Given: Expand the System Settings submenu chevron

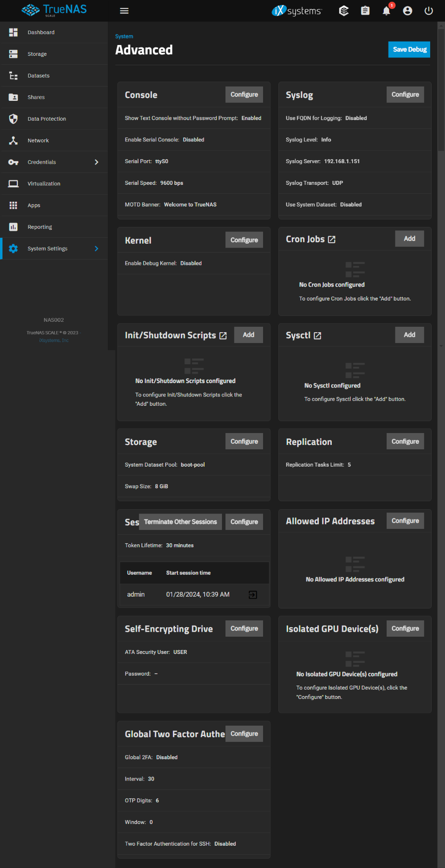Looking at the screenshot, I should coord(96,249).
